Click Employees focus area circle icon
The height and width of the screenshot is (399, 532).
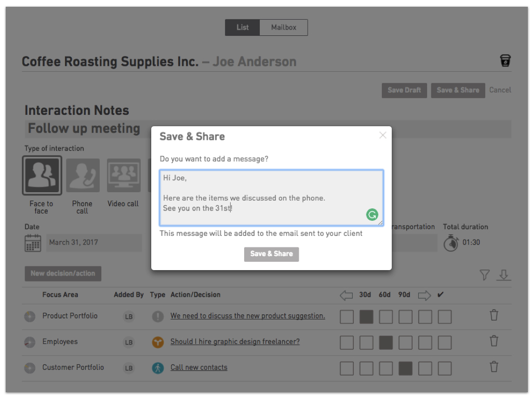(30, 342)
